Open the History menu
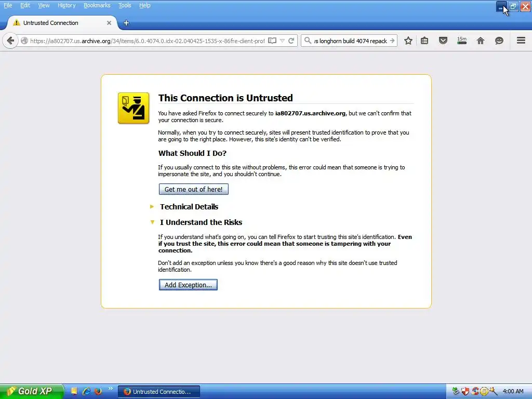The image size is (532, 399). 66,5
